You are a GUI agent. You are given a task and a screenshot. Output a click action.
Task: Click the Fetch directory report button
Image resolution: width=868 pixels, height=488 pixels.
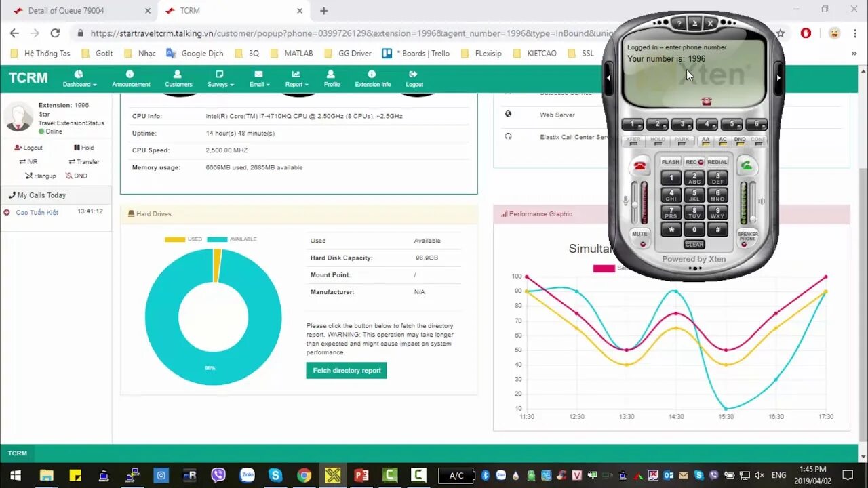pyautogui.click(x=347, y=371)
